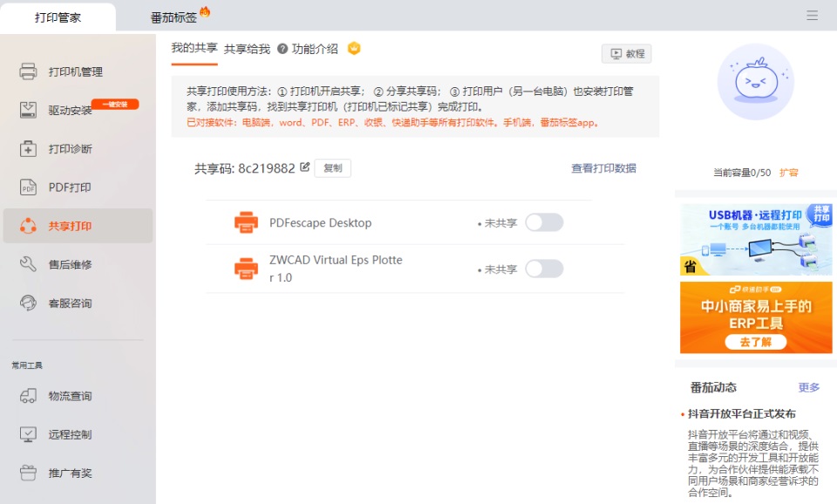
Task: Open 客服咨询 headset icon
Action: pos(28,303)
